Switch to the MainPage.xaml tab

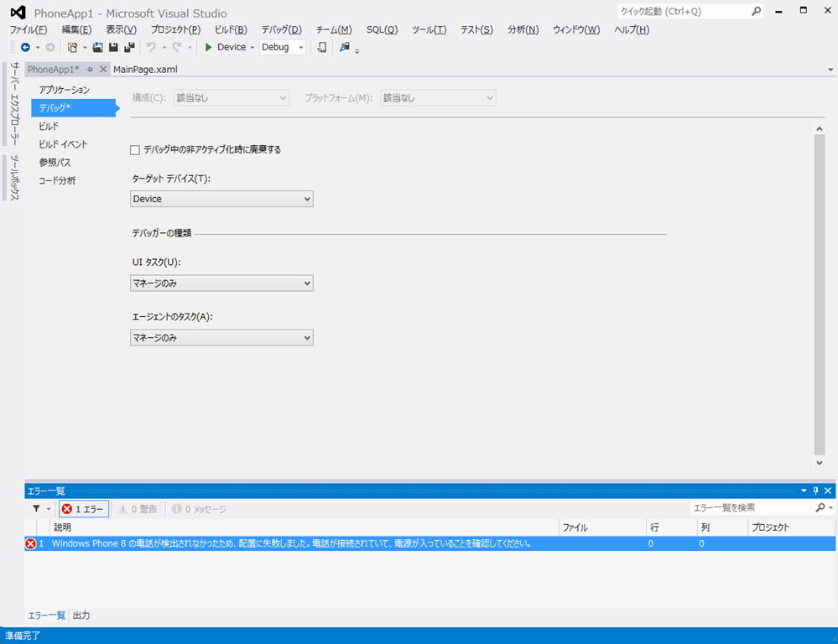click(145, 70)
